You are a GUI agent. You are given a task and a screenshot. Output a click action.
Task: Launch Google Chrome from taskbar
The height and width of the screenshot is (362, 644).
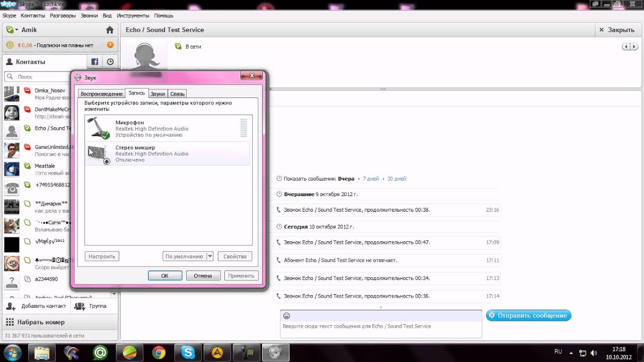click(159, 352)
